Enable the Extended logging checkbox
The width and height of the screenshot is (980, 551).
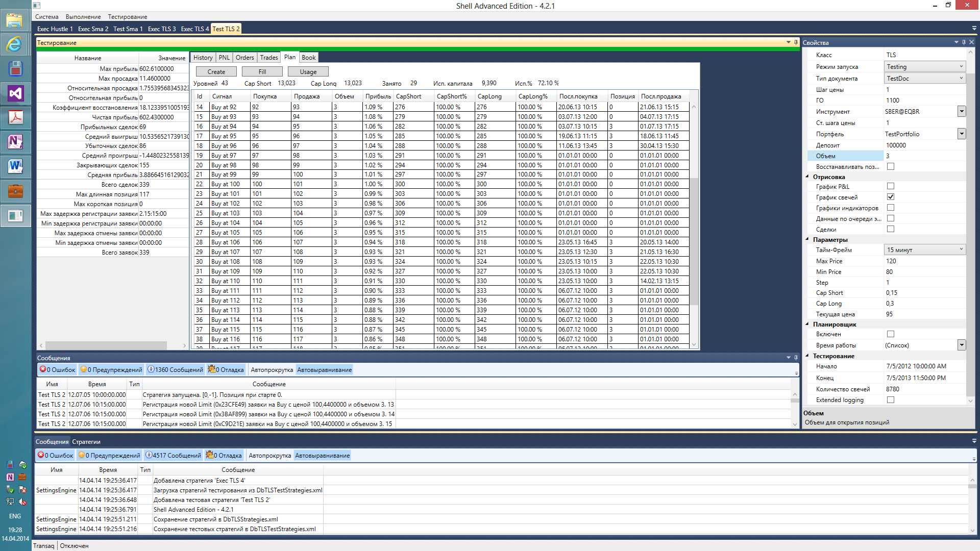[891, 400]
